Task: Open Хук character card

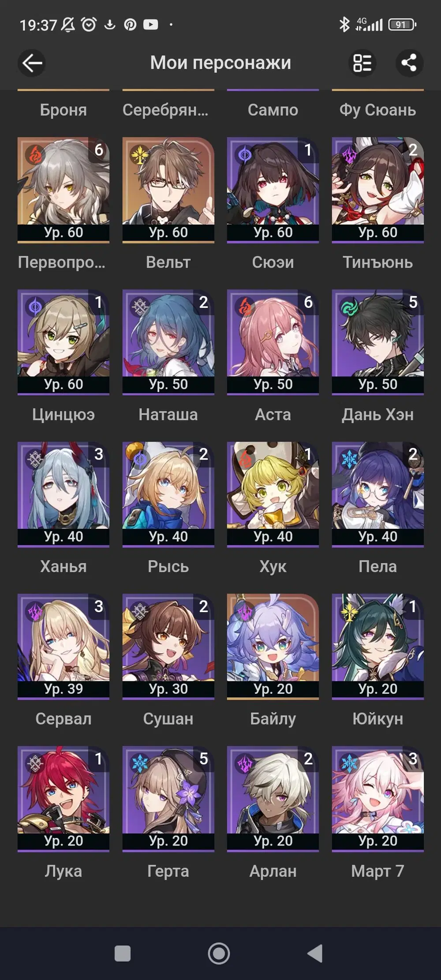Action: click(x=273, y=494)
